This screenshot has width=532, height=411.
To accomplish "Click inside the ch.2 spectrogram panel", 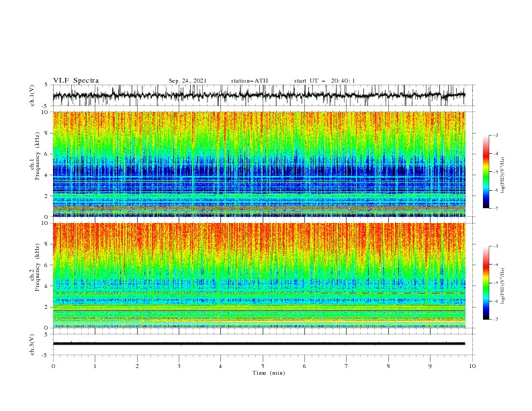I will (259, 275).
